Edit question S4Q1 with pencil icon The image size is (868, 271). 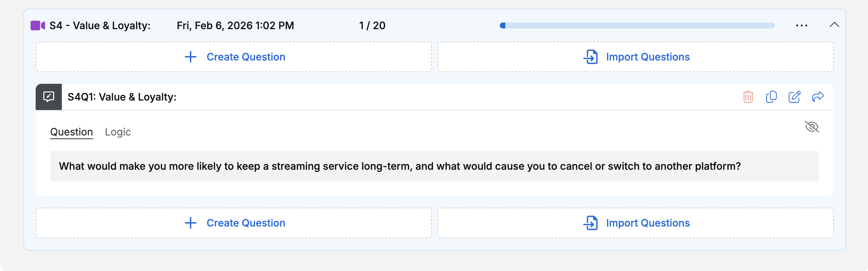[795, 97]
